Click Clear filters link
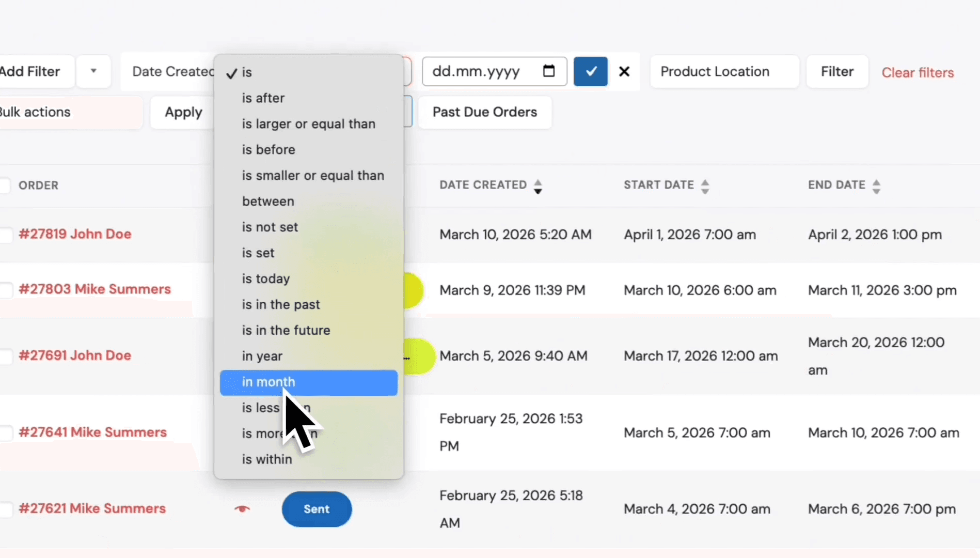Screen dimensions: 980x558 click(x=918, y=73)
